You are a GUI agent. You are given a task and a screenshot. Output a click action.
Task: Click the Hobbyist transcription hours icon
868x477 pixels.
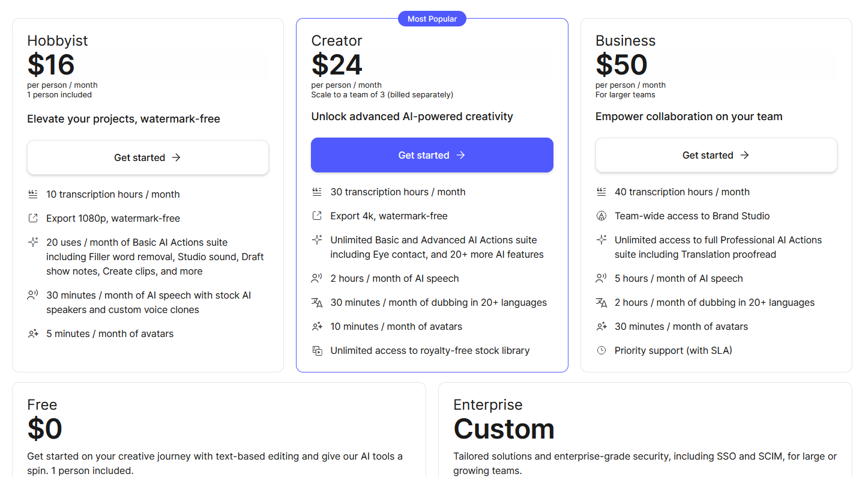tap(33, 194)
